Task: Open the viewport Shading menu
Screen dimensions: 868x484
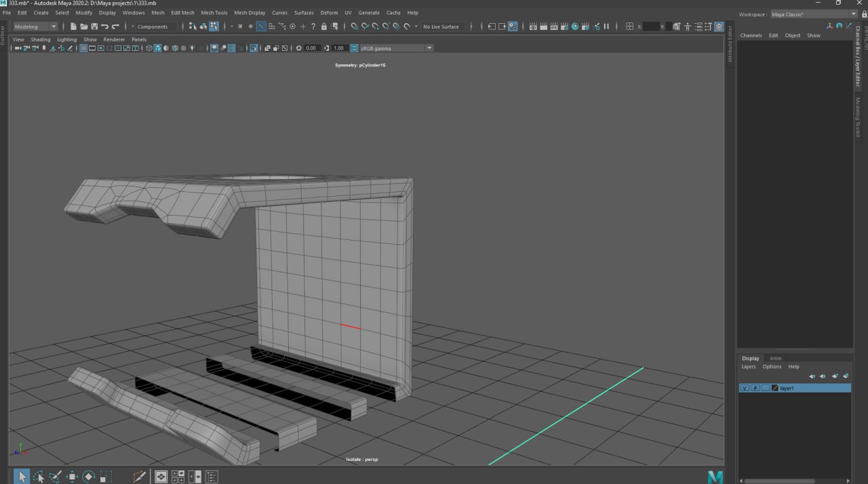Action: click(x=41, y=39)
